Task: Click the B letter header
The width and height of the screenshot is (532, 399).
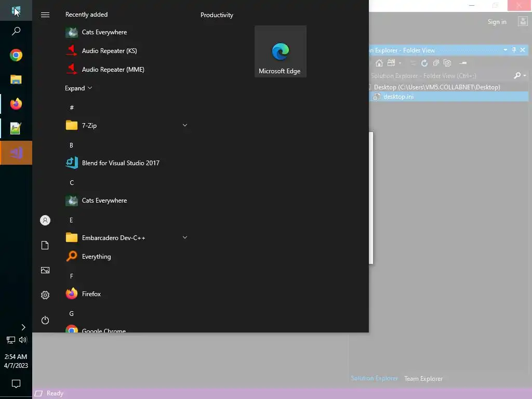Action: click(x=71, y=145)
